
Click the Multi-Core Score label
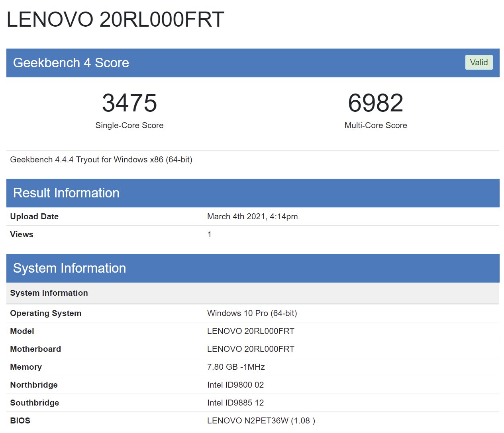(376, 125)
